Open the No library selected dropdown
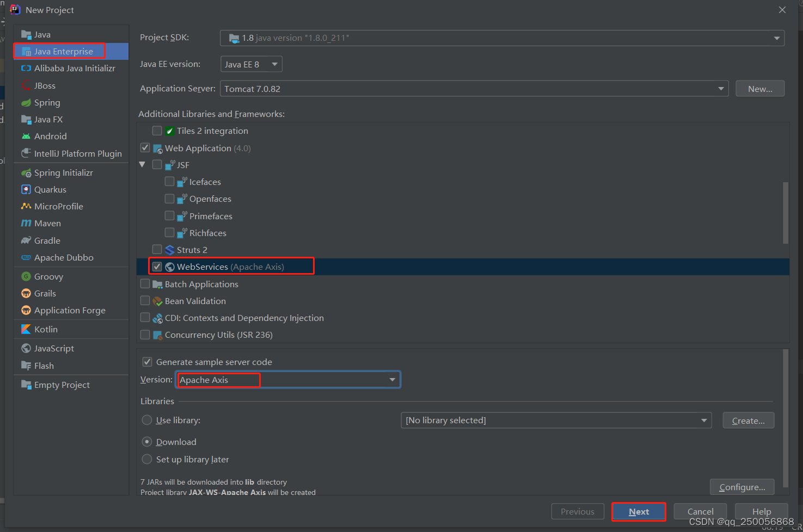803x532 pixels. pos(556,420)
